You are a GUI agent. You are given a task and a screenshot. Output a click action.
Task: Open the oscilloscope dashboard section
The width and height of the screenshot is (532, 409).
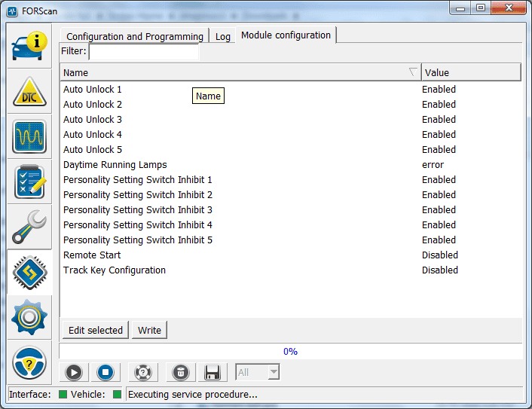tap(29, 136)
